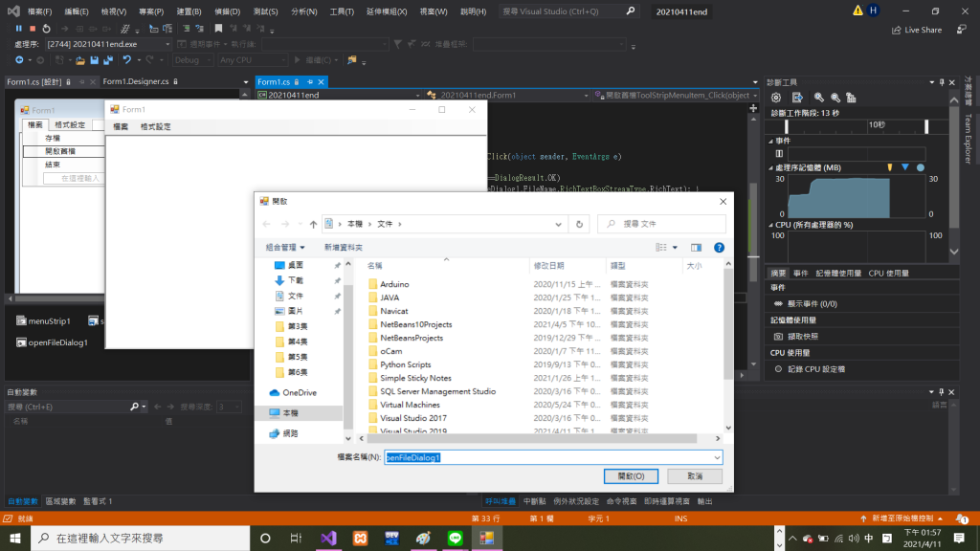Open the 偵錯(D) debug menu
The image size is (980, 551).
coord(227,11)
